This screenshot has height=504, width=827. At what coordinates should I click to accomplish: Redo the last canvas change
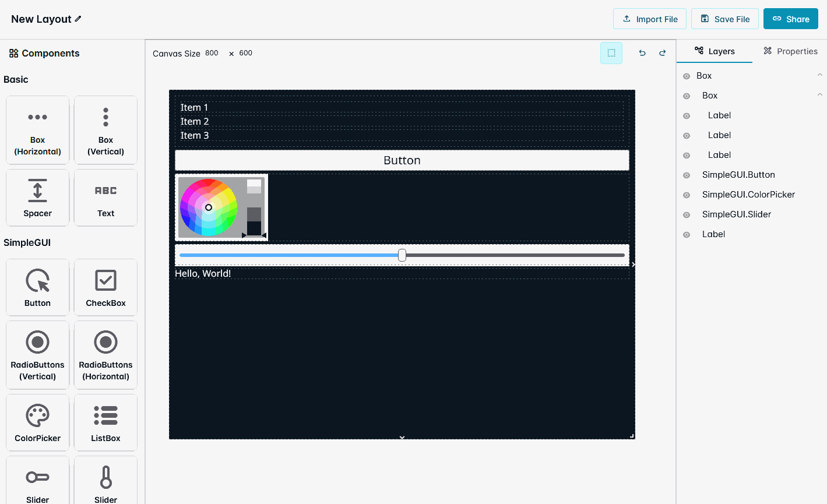662,53
